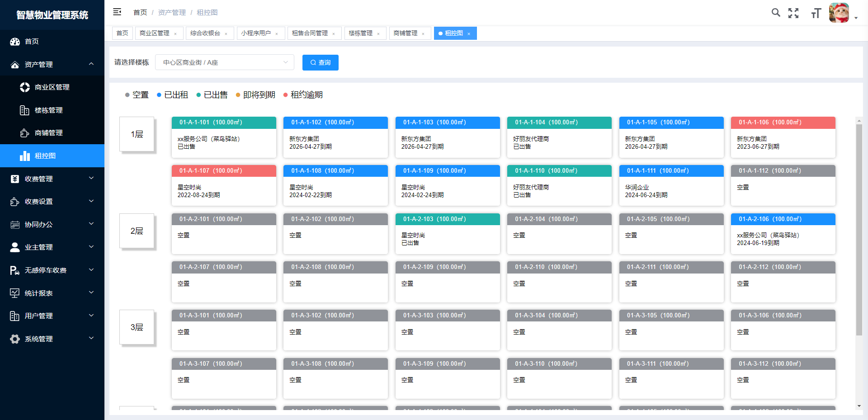Open avatar dropdown caret in header

click(856, 18)
